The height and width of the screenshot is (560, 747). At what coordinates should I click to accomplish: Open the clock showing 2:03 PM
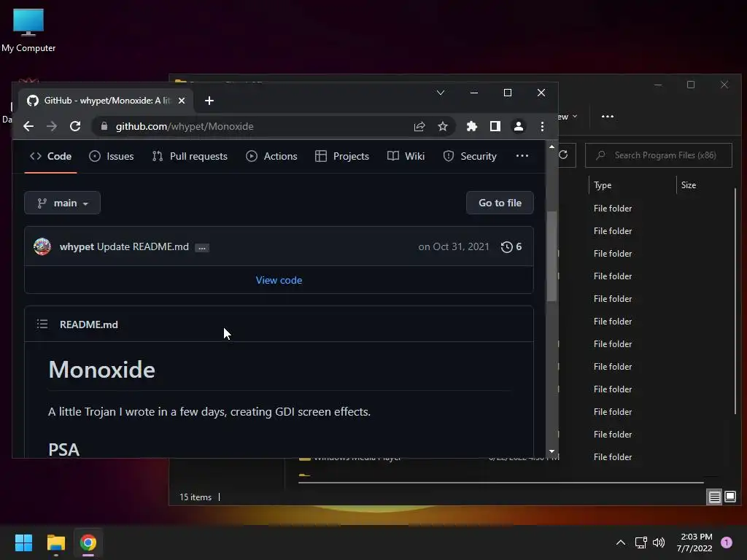click(694, 542)
